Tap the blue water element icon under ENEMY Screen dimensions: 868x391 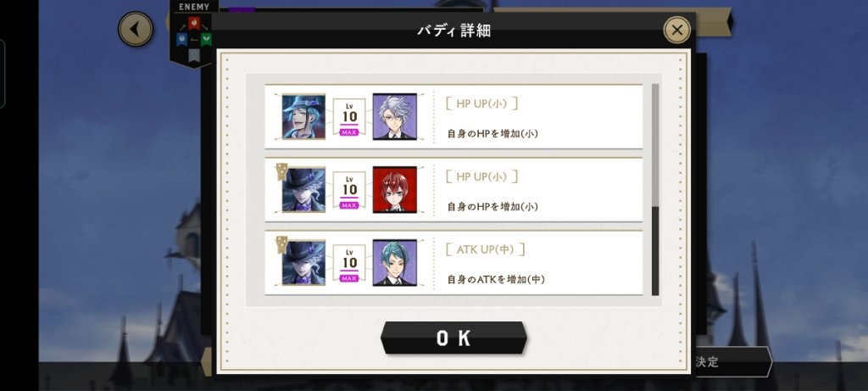(x=181, y=39)
